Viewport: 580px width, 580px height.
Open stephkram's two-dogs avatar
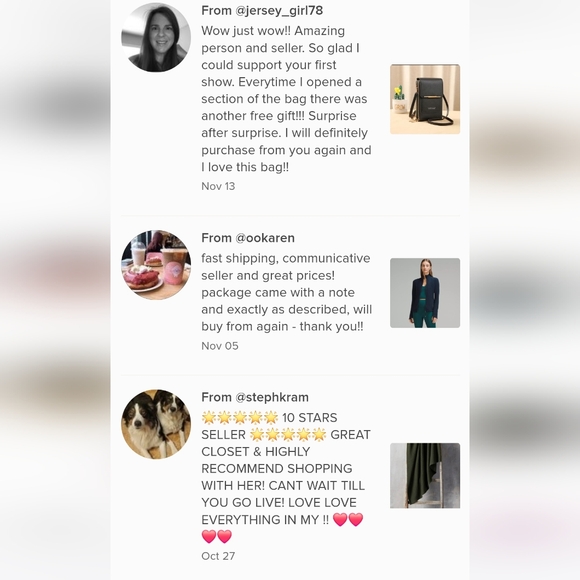point(156,424)
